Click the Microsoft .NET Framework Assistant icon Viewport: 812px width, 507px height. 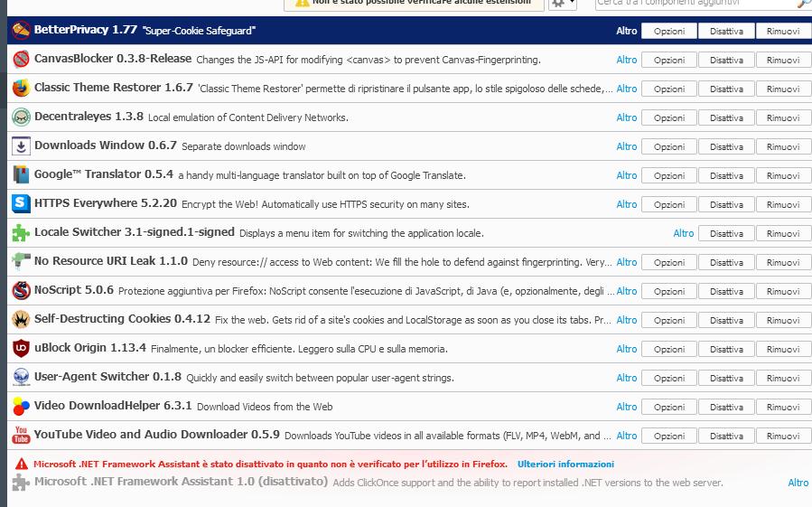(x=22, y=482)
